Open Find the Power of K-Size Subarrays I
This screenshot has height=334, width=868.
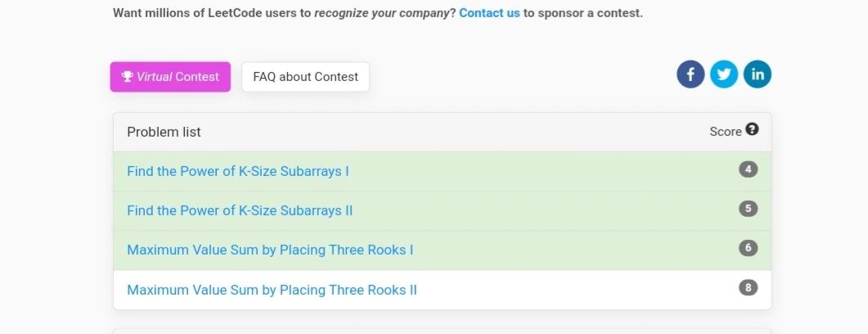(x=238, y=171)
